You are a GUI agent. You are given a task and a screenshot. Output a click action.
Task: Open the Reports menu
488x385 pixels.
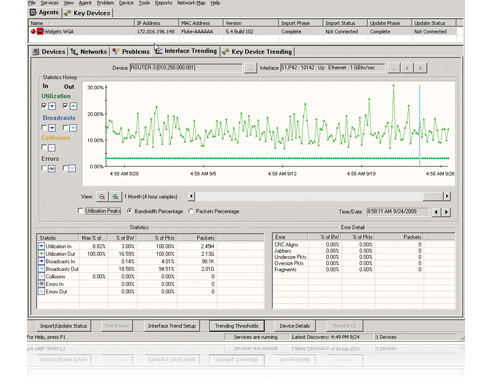[x=163, y=3]
